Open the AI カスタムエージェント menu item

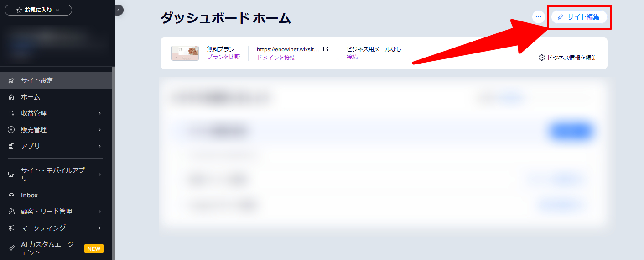pyautogui.click(x=56, y=249)
